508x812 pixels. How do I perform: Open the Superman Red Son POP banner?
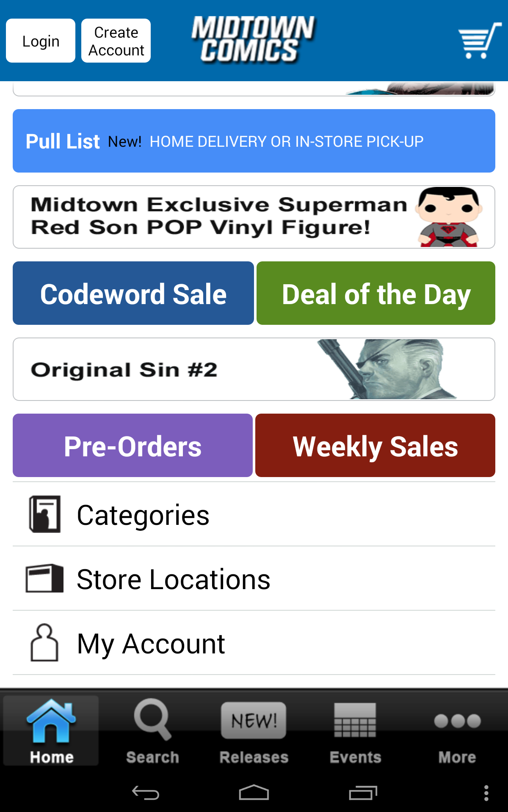(254, 217)
